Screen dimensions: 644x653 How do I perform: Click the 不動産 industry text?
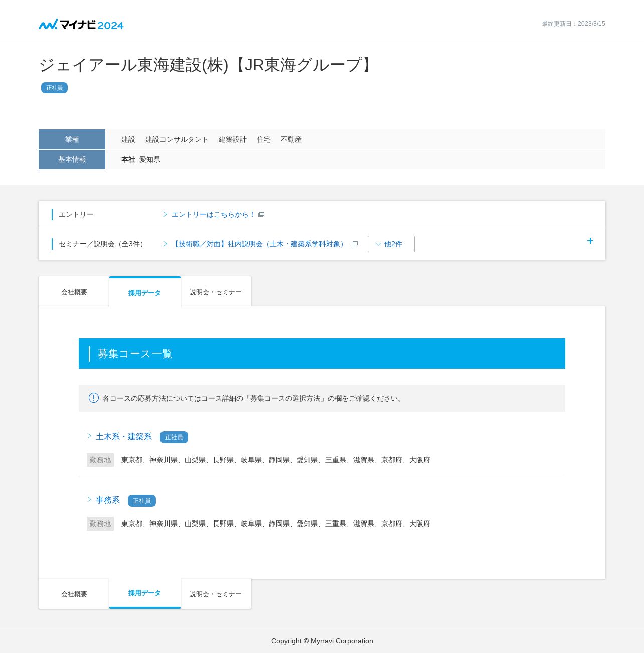coord(291,139)
